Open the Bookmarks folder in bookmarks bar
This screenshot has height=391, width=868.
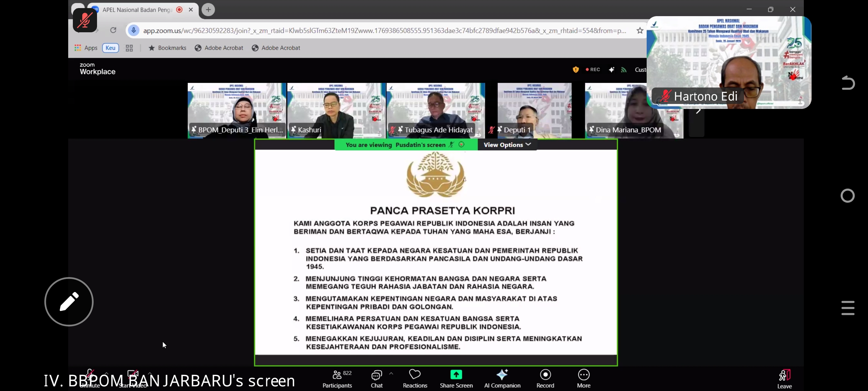click(167, 48)
